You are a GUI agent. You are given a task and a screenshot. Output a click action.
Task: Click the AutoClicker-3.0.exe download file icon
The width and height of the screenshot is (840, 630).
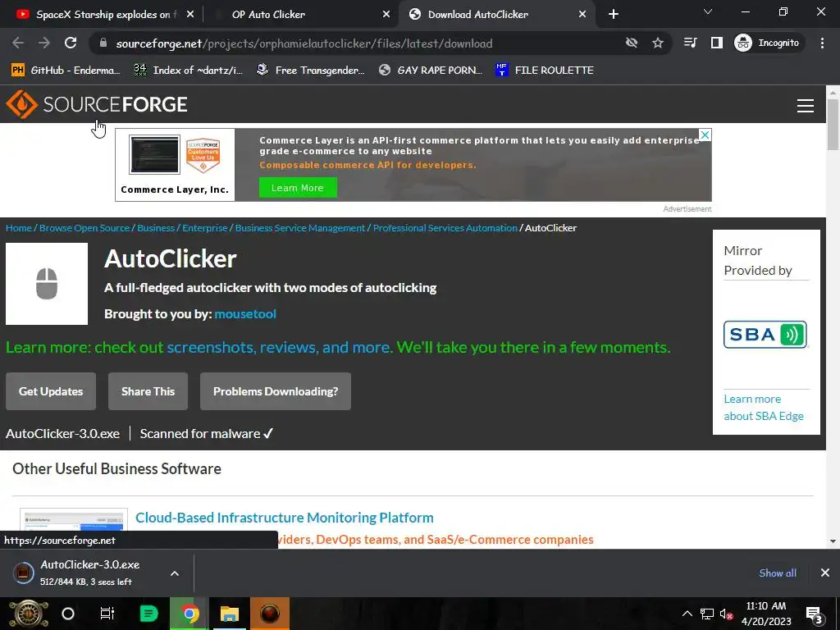coord(23,573)
